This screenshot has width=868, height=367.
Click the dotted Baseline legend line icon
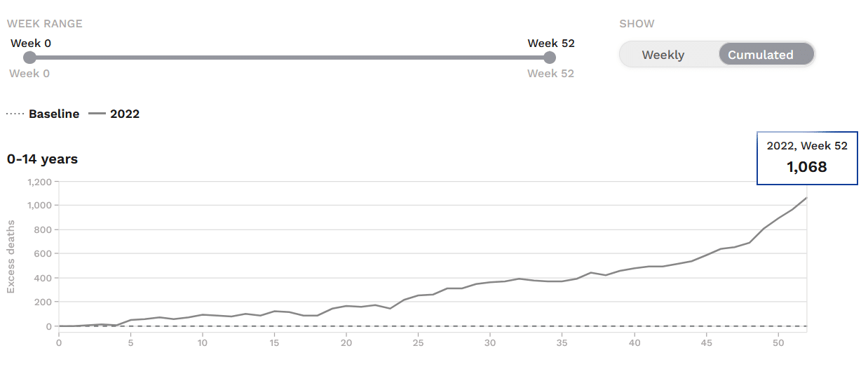[x=15, y=114]
